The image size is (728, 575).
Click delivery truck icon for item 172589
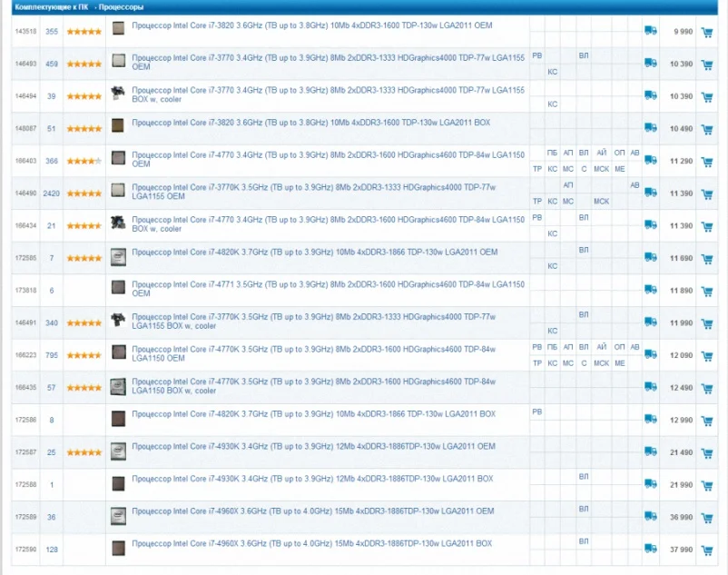(x=651, y=516)
